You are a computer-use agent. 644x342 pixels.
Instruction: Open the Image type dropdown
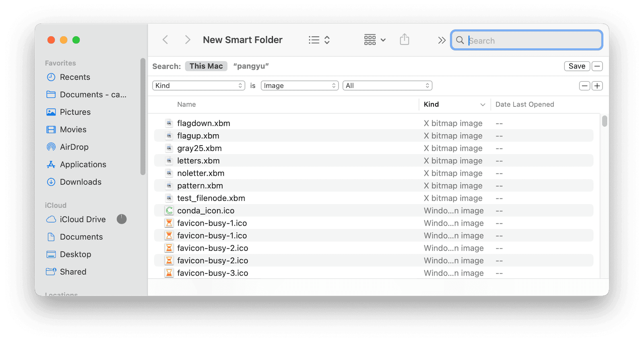(299, 86)
